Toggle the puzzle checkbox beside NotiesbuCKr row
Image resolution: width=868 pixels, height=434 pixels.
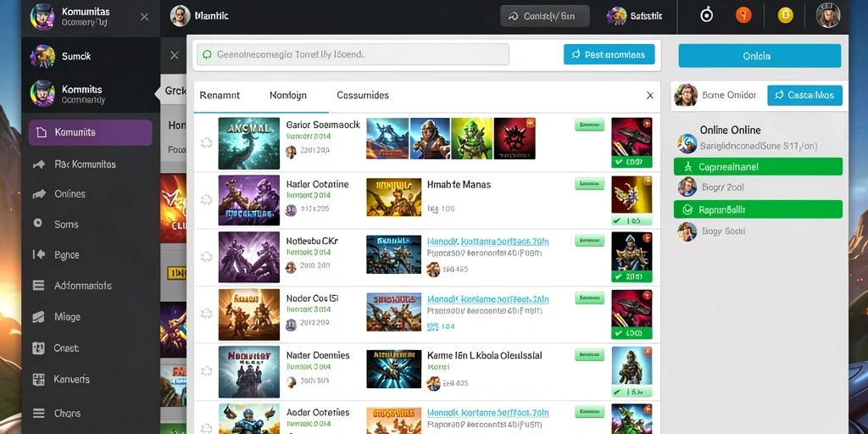206,257
